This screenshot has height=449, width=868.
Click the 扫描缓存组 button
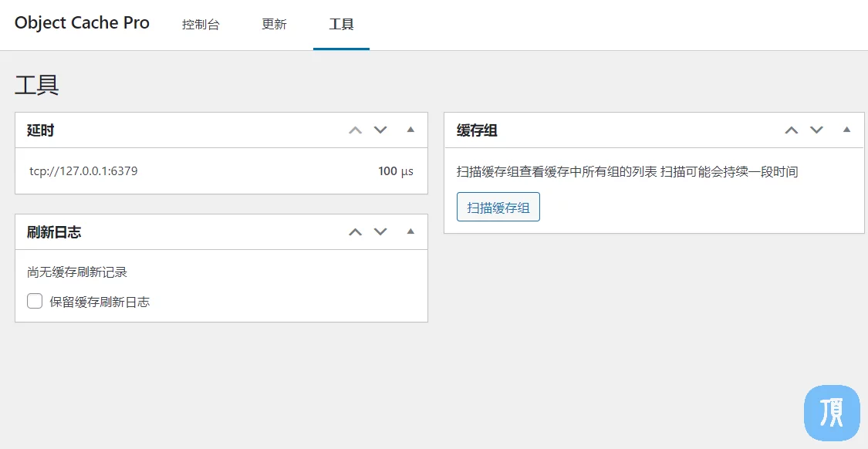point(498,207)
